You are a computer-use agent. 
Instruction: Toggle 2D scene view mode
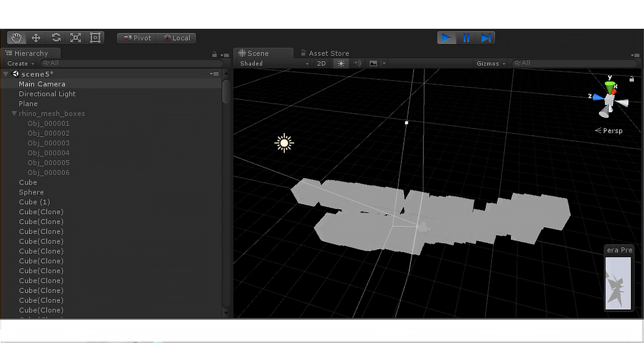point(321,63)
